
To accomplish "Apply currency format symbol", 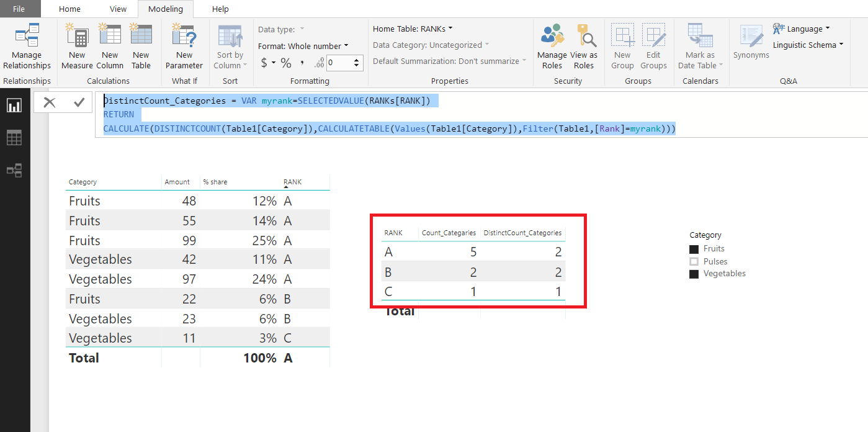I will [x=264, y=63].
